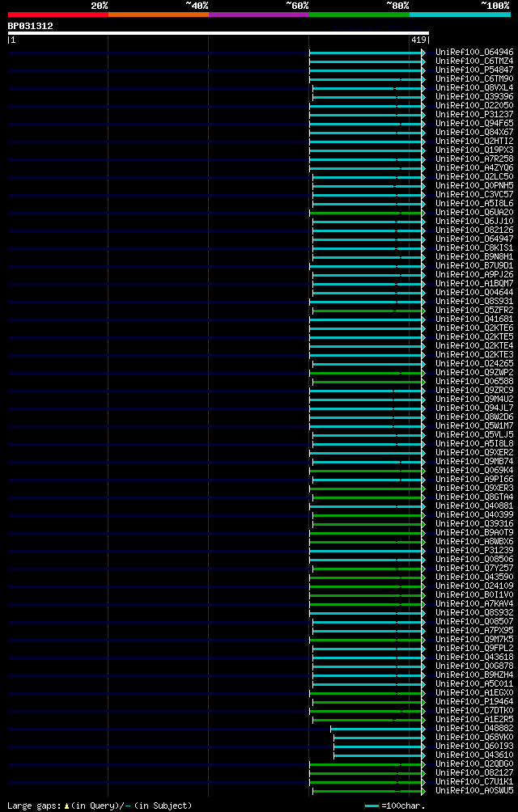Click the UniRef100_Q8S932 label
The width and height of the screenshot is (518, 812).
(474, 613)
